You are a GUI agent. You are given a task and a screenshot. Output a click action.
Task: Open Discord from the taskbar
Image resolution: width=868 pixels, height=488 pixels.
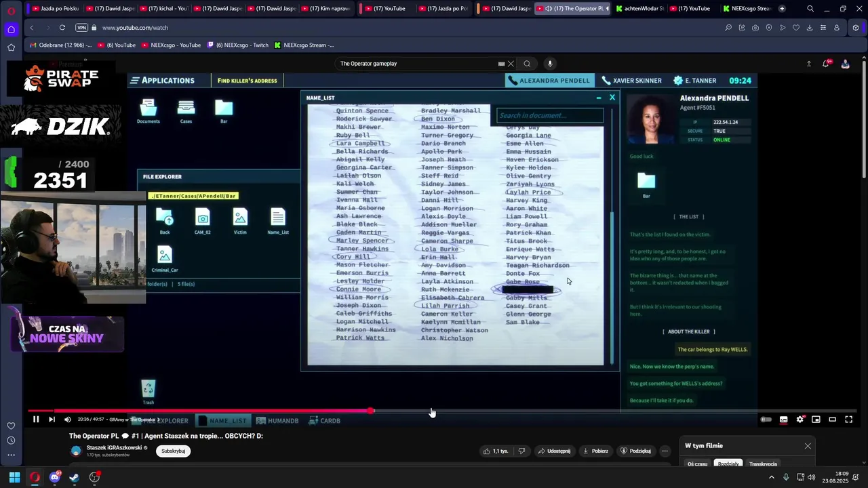click(x=55, y=477)
